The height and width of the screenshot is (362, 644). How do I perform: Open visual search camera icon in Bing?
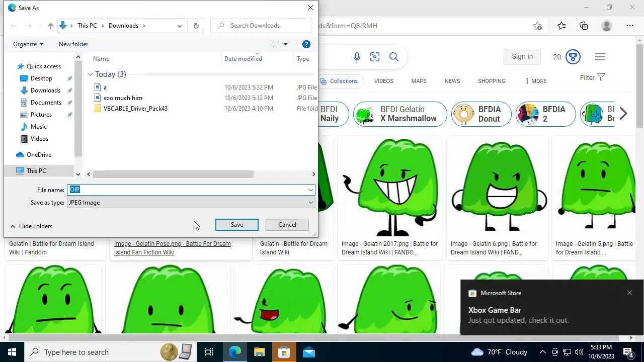point(375,57)
